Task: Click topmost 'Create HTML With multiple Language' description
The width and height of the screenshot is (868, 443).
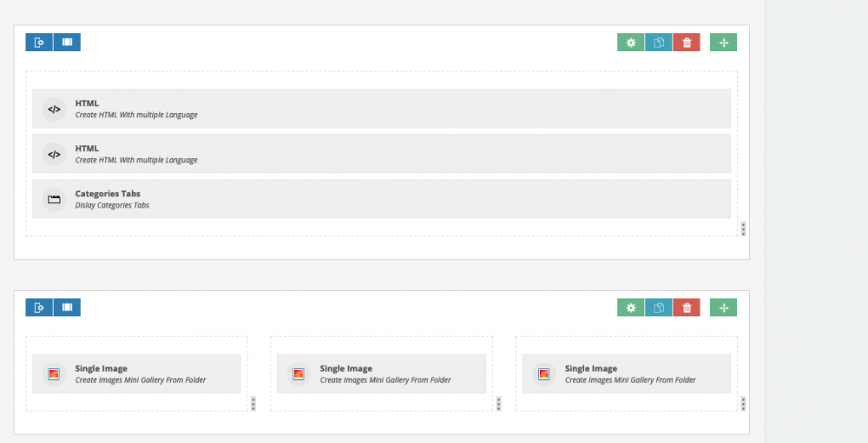Action: pos(136,115)
